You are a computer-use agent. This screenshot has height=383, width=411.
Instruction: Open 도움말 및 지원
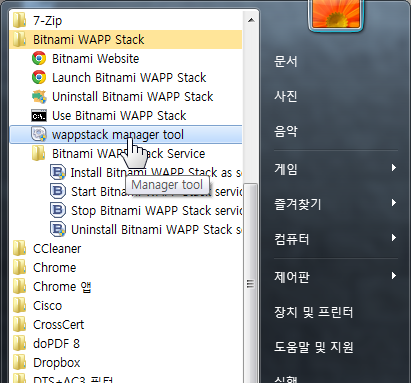[x=313, y=347]
